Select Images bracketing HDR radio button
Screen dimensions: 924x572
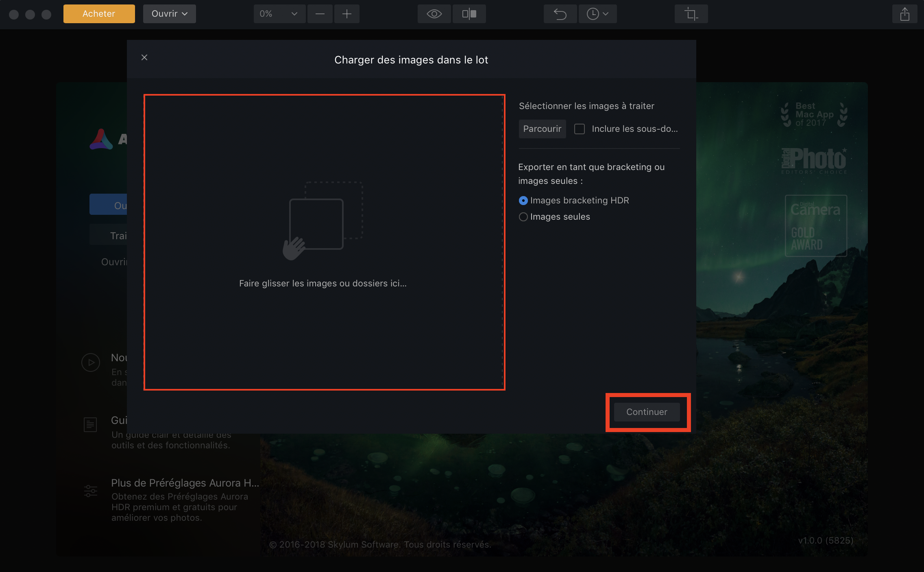(x=523, y=201)
